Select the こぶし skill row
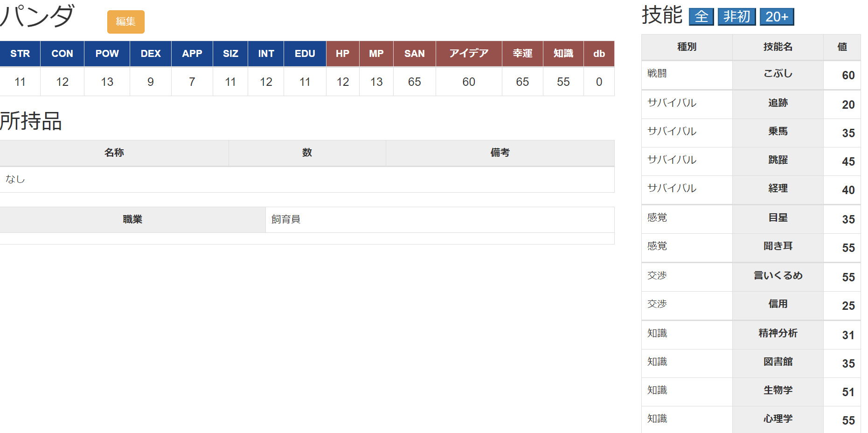Screen dimensions: 868x433 [778, 74]
